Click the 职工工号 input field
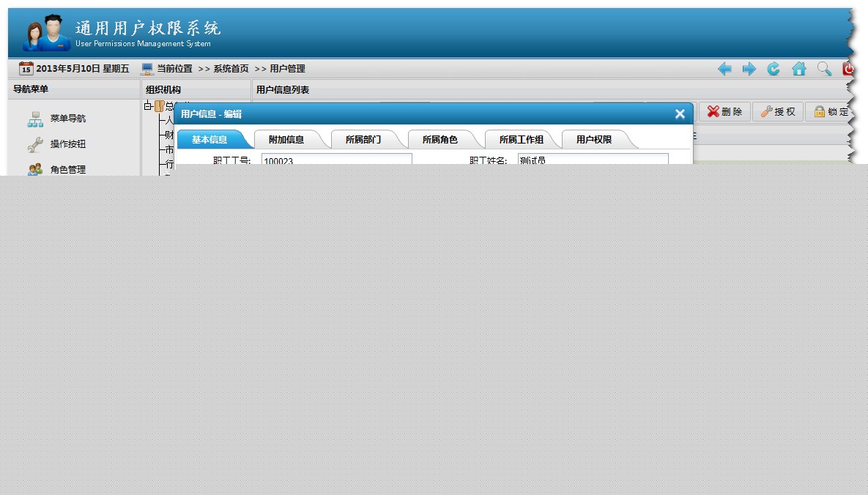This screenshot has width=868, height=495. pyautogui.click(x=335, y=159)
